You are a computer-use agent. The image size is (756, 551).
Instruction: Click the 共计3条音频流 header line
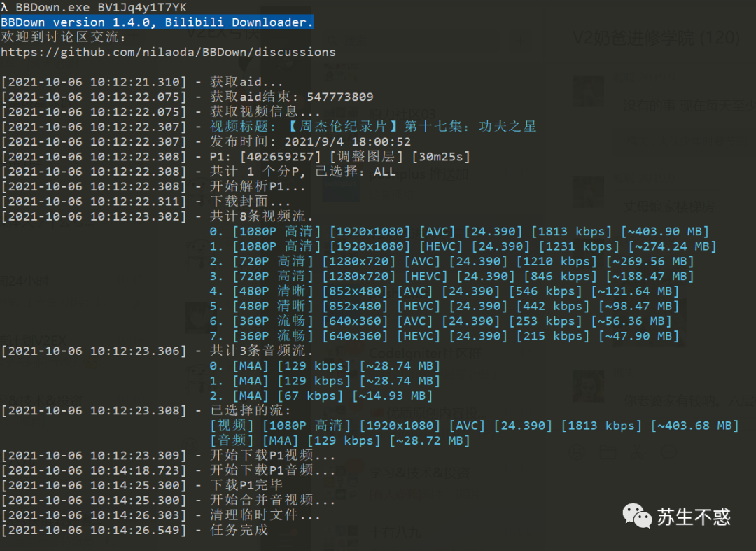click(261, 351)
